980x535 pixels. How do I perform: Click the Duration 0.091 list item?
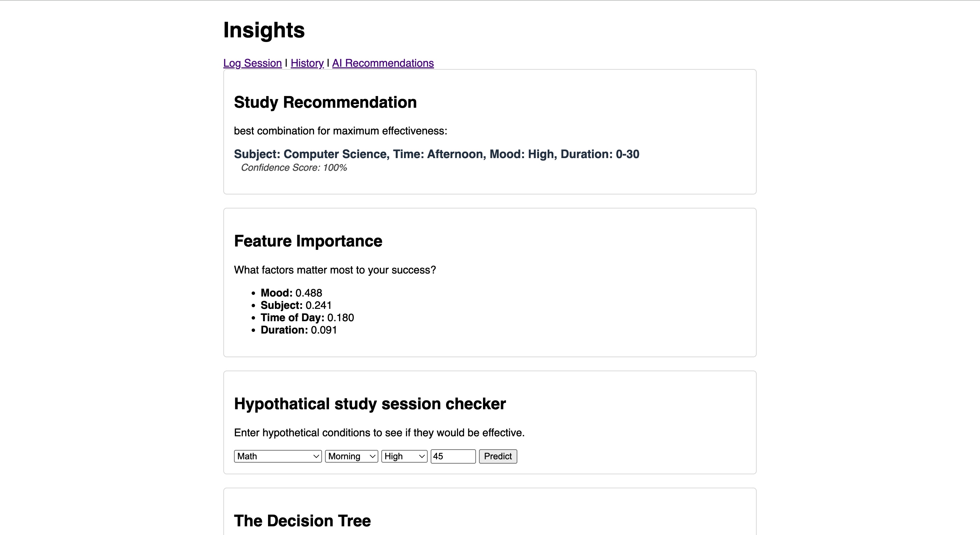(x=299, y=330)
